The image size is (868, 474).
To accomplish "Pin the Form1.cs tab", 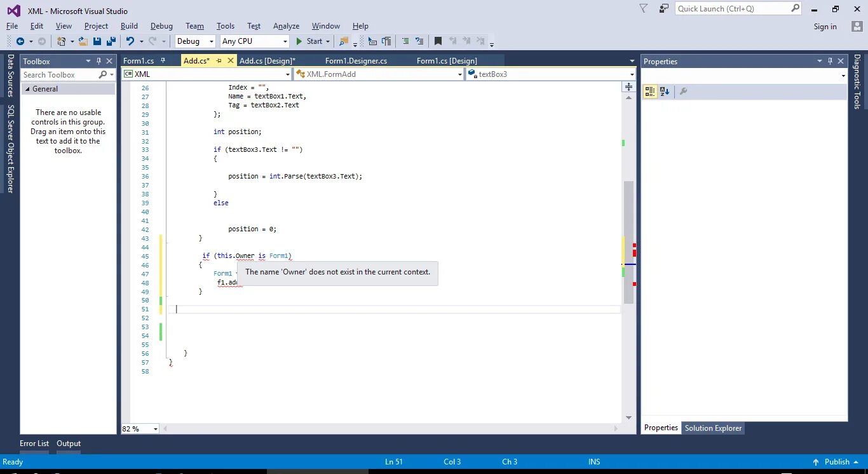I will pyautogui.click(x=163, y=60).
